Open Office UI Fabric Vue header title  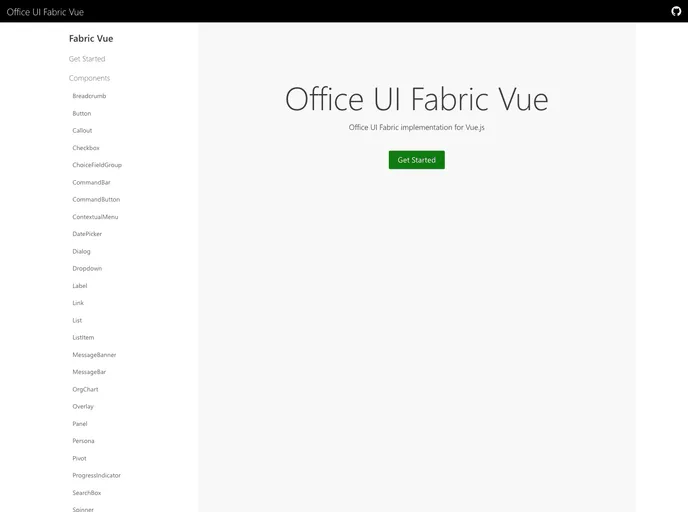tap(45, 12)
